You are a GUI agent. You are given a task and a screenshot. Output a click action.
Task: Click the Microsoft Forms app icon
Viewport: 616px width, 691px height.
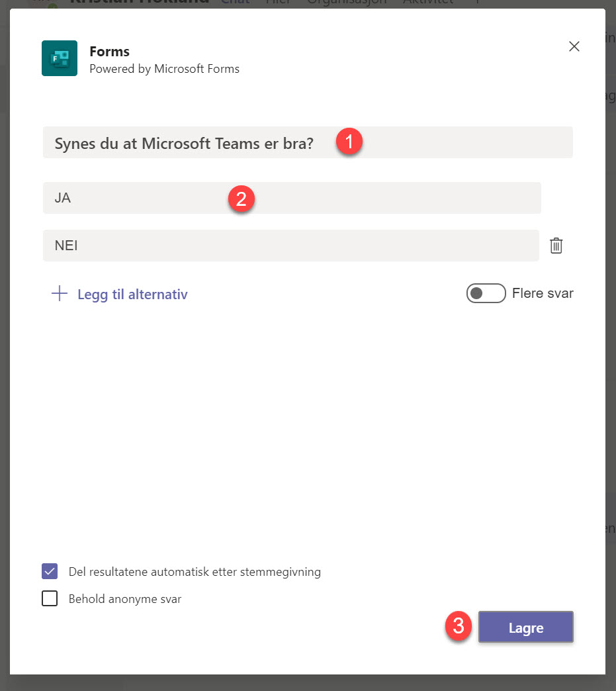[60, 58]
